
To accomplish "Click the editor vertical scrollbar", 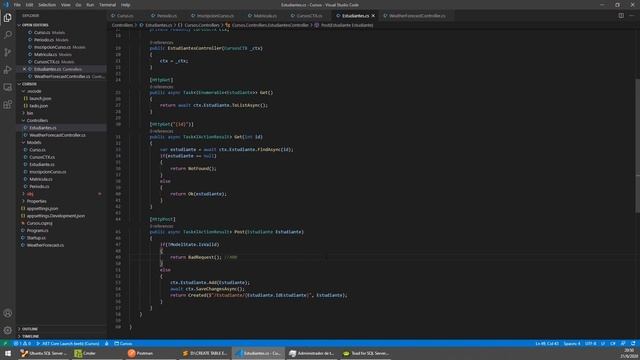I will [x=637, y=145].
